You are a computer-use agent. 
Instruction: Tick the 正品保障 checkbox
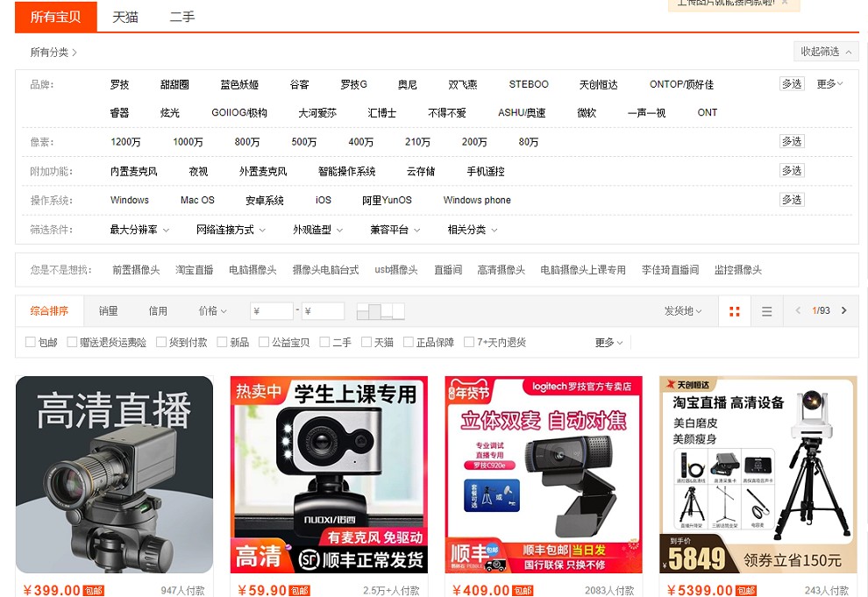click(x=409, y=343)
